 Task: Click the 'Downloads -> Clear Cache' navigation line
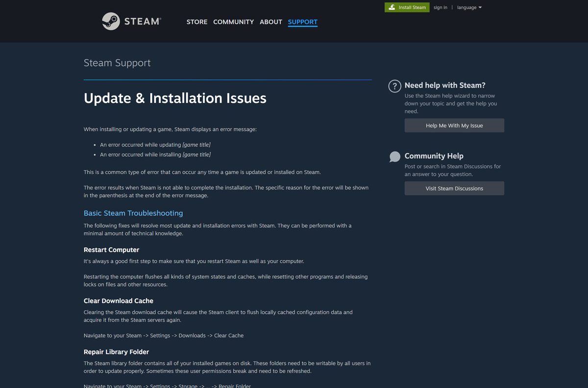coord(164,336)
